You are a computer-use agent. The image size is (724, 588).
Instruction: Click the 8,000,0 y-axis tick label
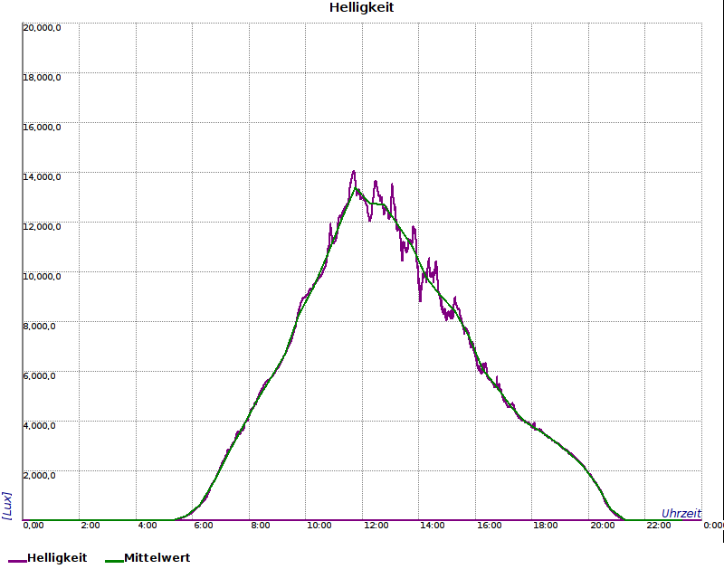(x=39, y=327)
